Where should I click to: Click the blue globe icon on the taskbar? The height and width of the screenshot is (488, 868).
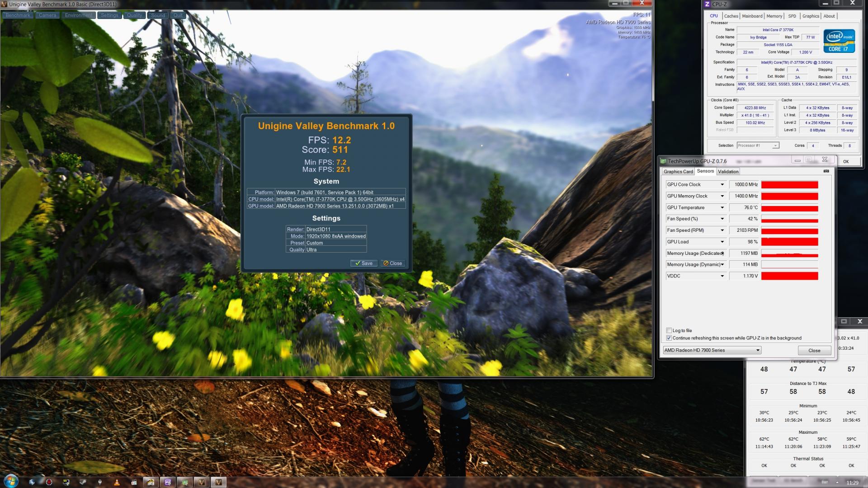point(32,482)
